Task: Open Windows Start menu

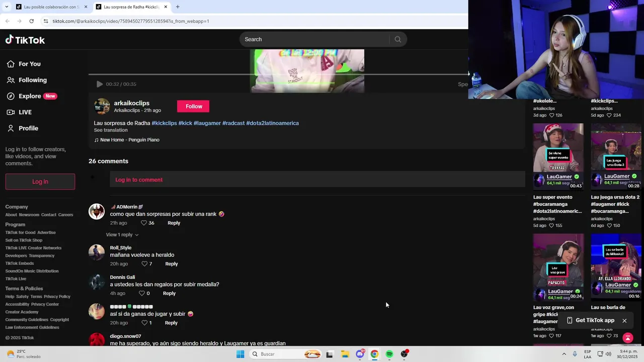Action: [x=240, y=354]
